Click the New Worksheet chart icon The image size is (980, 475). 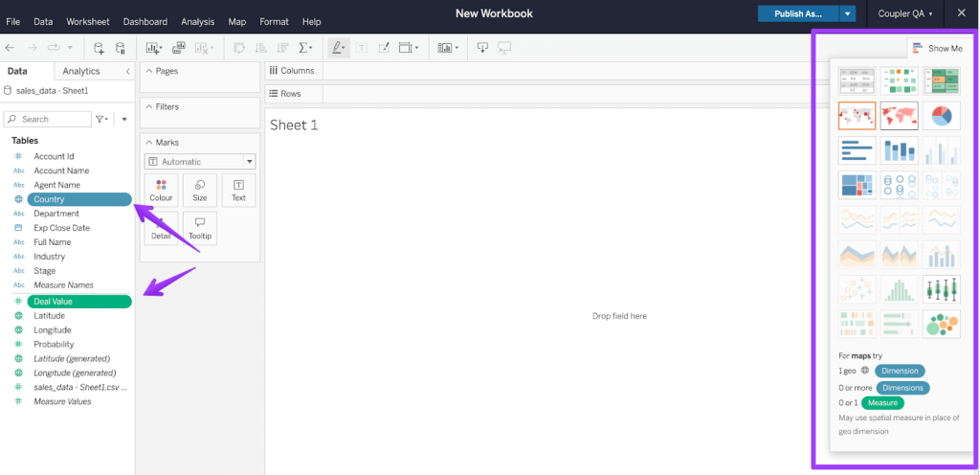coord(153,48)
